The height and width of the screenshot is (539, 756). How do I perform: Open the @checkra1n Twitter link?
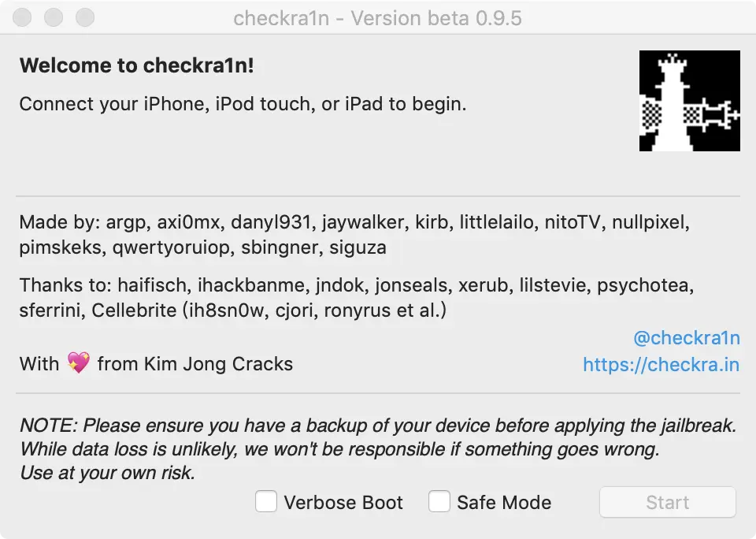click(687, 338)
